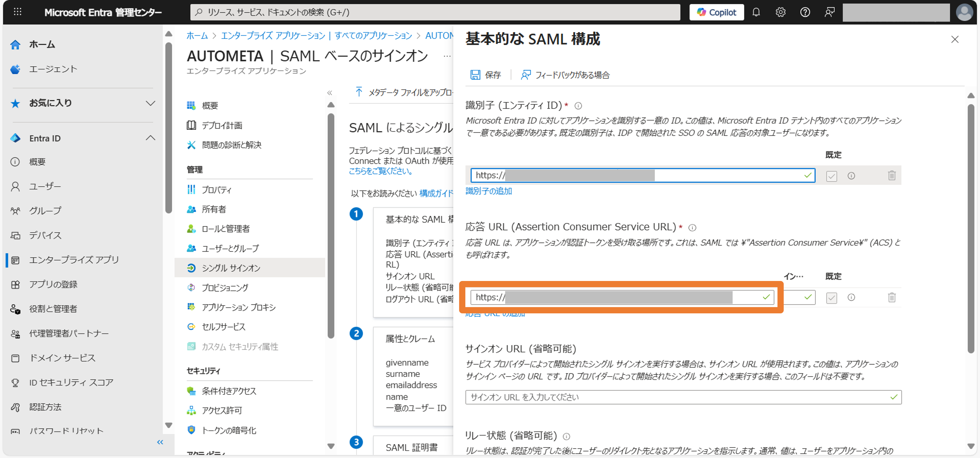The image size is (980, 458).
Task: Click the 条件付きアクセス icon
Action: tap(191, 391)
